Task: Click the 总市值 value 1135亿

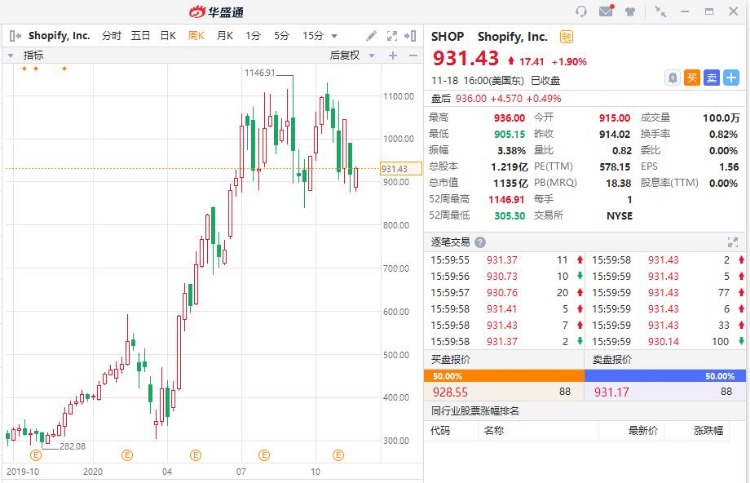Action: click(511, 183)
